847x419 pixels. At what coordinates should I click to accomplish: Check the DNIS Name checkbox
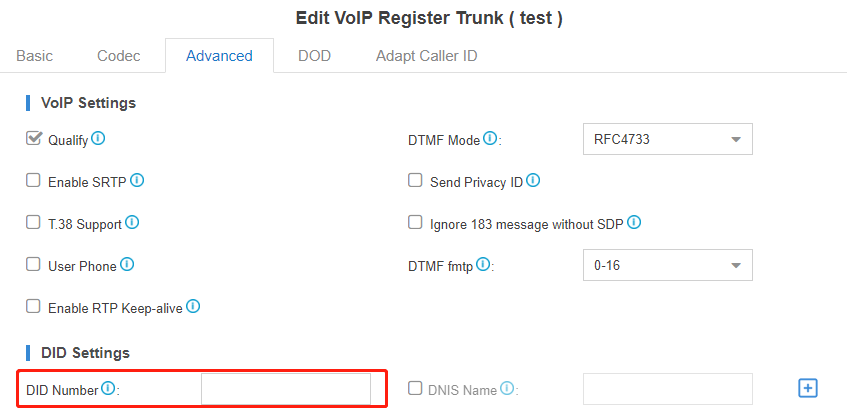tap(415, 388)
